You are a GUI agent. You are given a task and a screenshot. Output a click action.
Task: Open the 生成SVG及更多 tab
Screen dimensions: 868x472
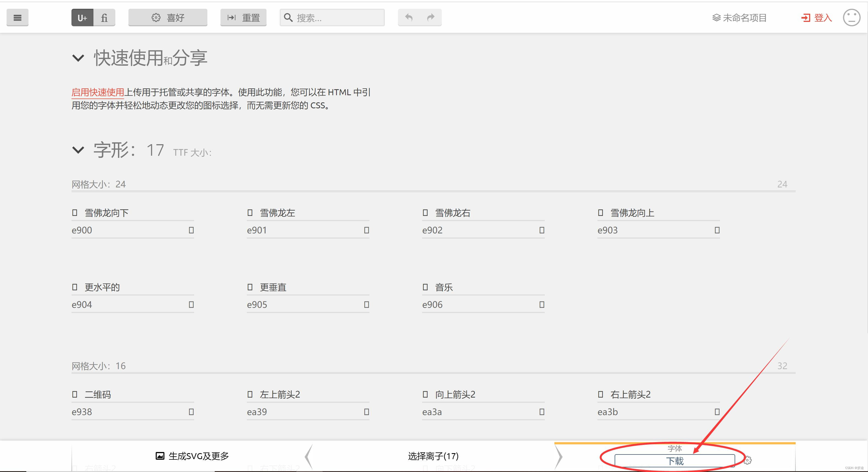pos(192,456)
